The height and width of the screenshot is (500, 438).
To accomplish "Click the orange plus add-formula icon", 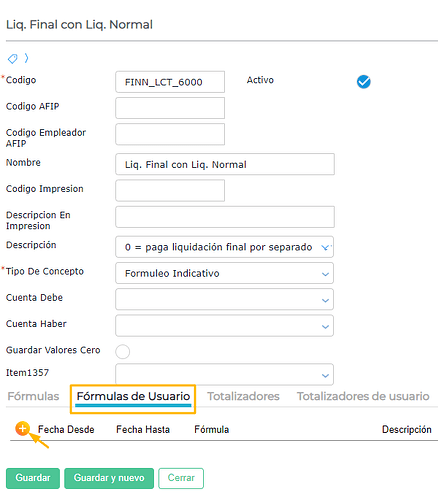I will pyautogui.click(x=22, y=429).
